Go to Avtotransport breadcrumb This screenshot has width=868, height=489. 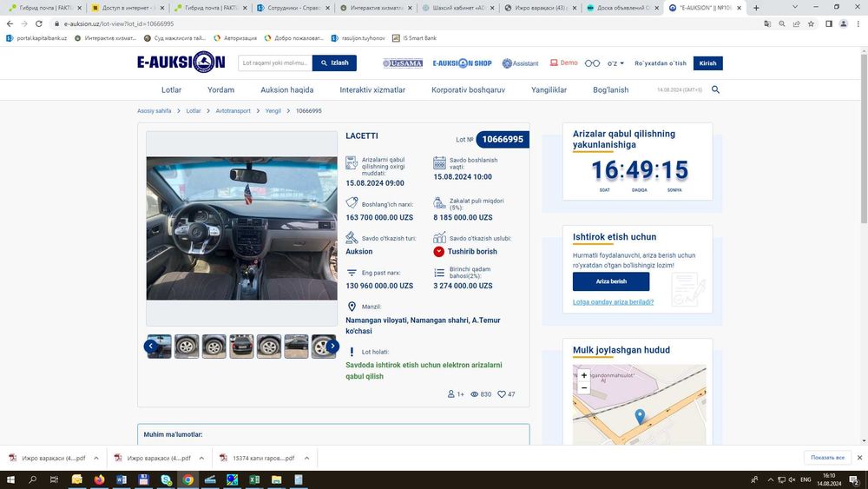(233, 111)
